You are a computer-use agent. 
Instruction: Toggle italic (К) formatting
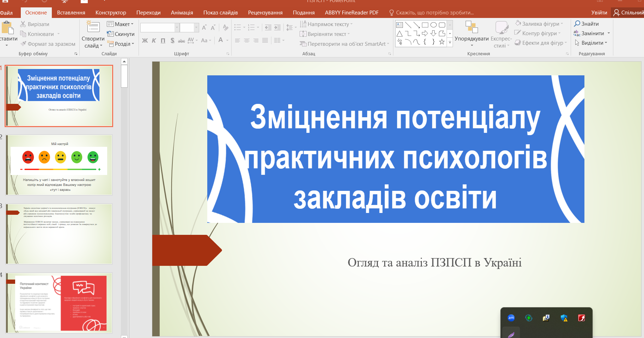(x=154, y=40)
